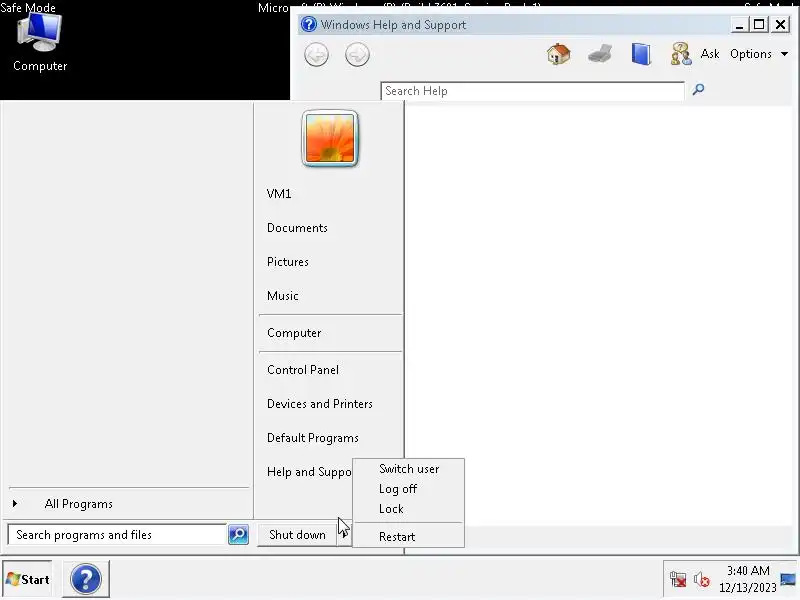Focus the Search Help text field

pyautogui.click(x=532, y=91)
